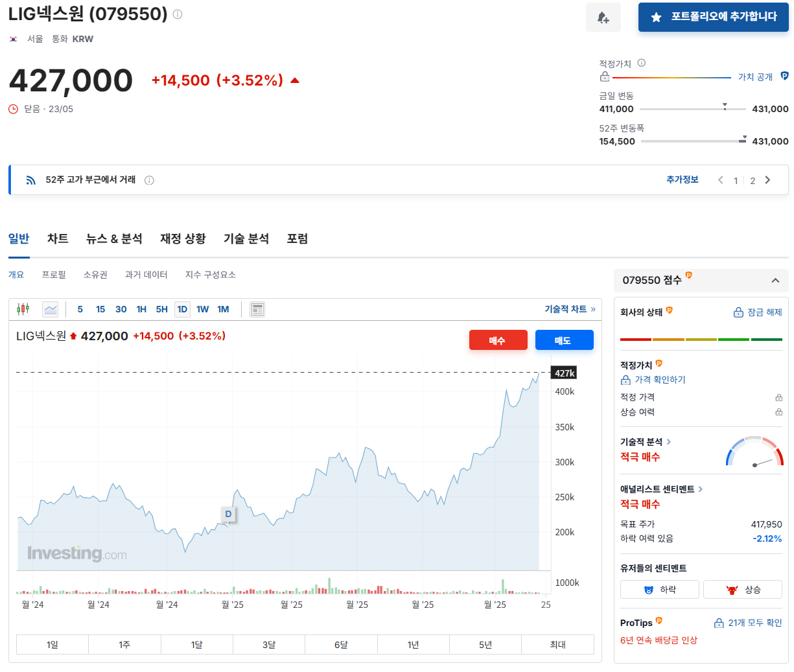Click 잠금 해제 unlock link
The image size is (794, 672).
pyautogui.click(x=758, y=312)
